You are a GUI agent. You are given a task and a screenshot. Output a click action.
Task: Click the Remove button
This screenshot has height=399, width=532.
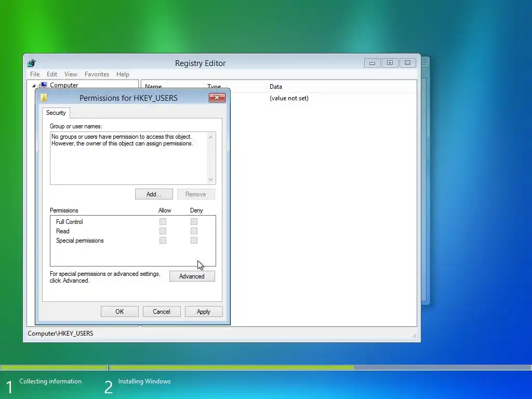pyautogui.click(x=196, y=194)
